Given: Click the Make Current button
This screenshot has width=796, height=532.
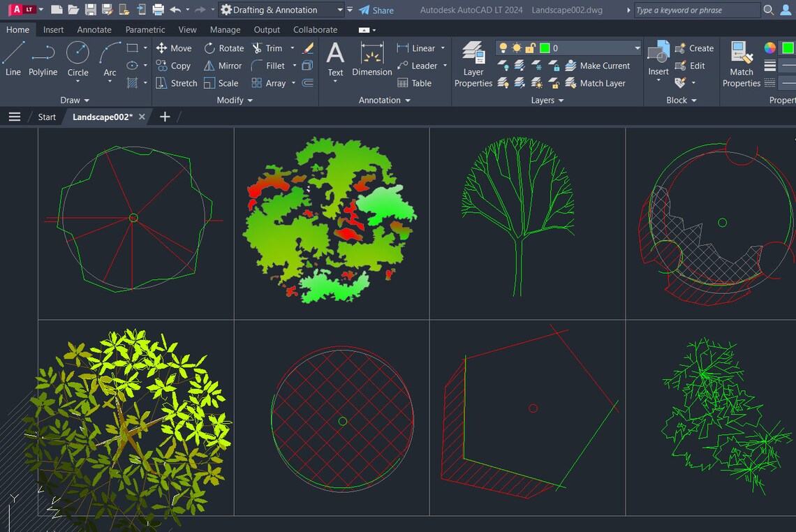Looking at the screenshot, I should [599, 66].
